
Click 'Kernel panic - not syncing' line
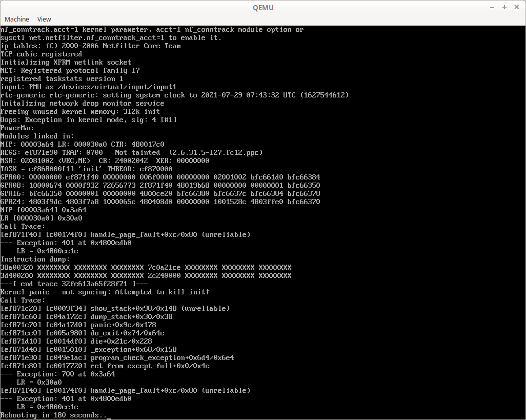[x=105, y=292]
